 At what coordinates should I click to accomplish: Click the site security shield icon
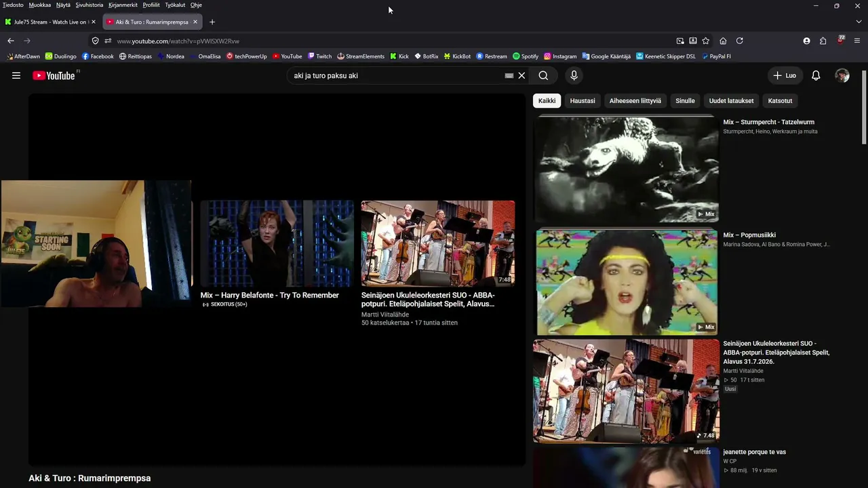click(96, 41)
